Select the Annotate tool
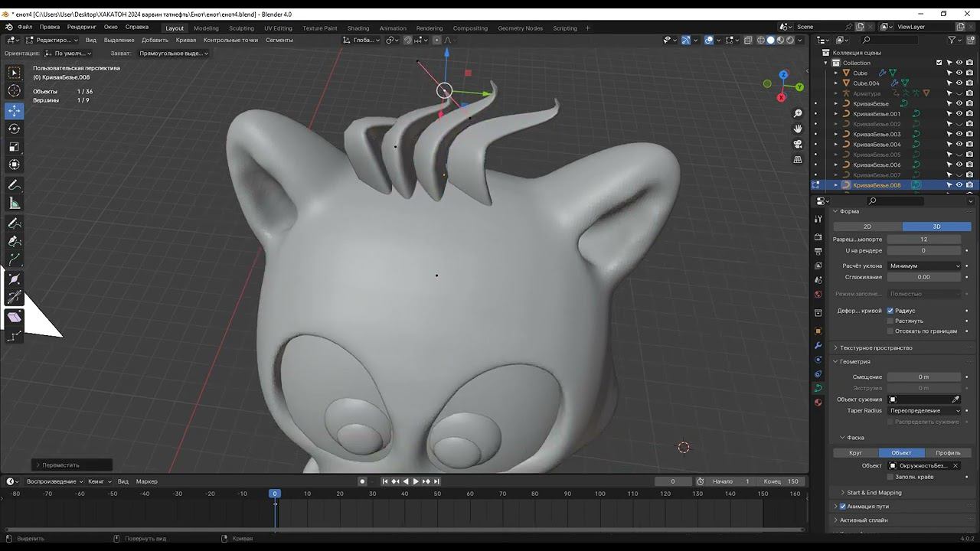The width and height of the screenshot is (980, 551). [14, 185]
